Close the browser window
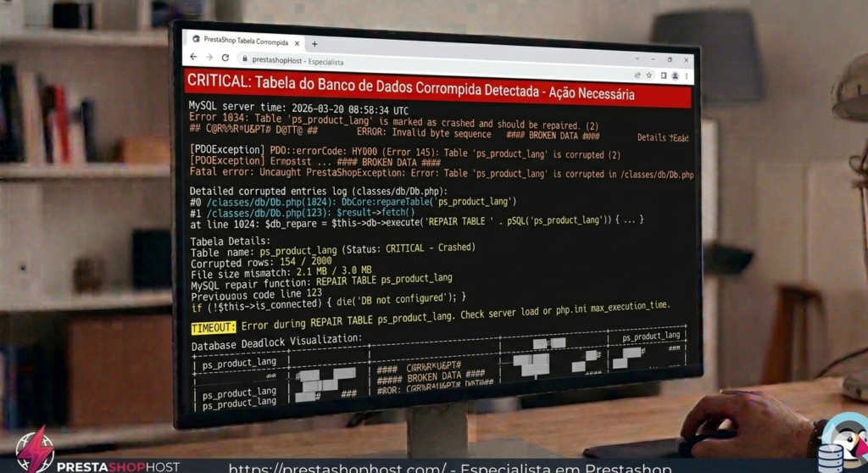Image resolution: width=868 pixels, height=473 pixels. [687, 60]
